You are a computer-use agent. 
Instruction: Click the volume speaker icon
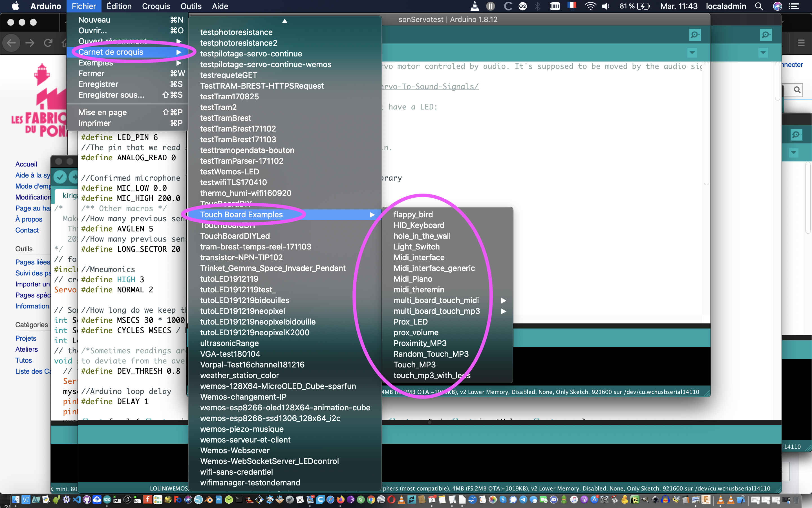click(x=606, y=6)
